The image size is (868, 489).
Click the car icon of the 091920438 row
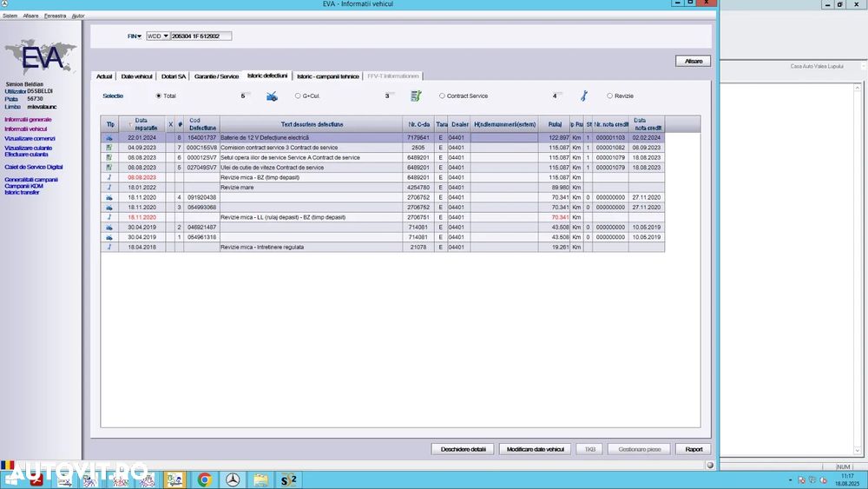click(x=109, y=197)
